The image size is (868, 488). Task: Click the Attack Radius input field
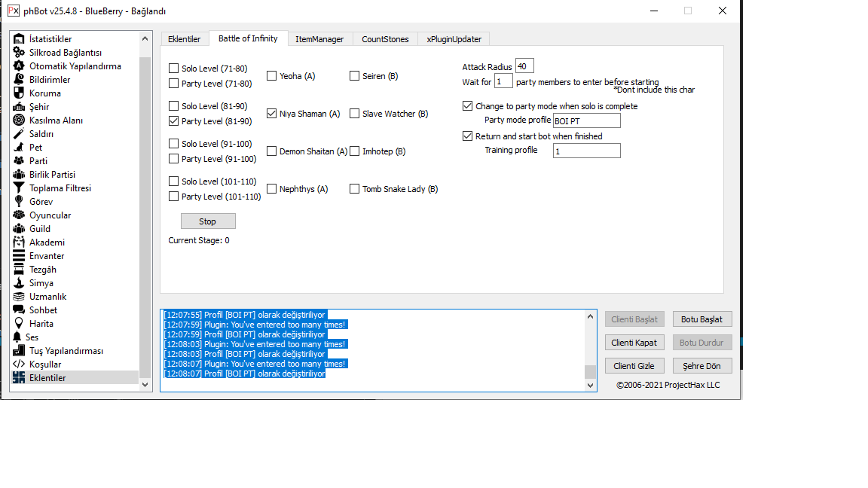524,66
